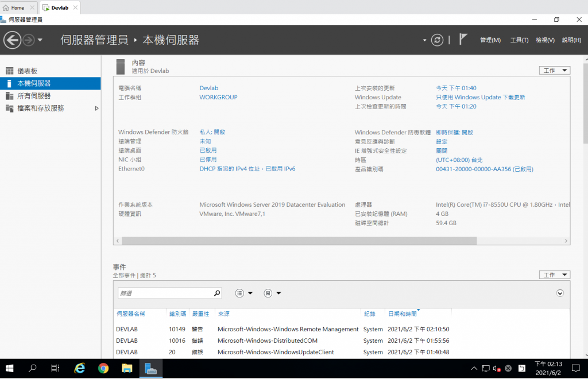Click the 未知 remote management link

[x=205, y=141]
